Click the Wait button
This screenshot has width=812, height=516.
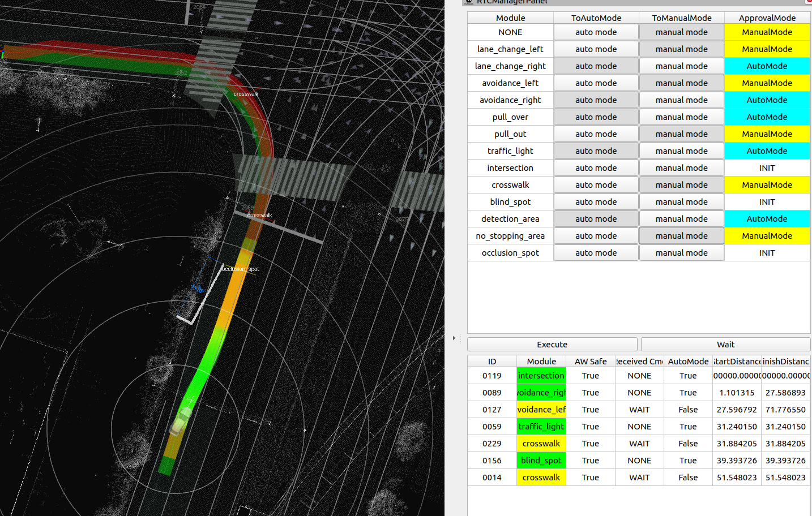point(725,345)
